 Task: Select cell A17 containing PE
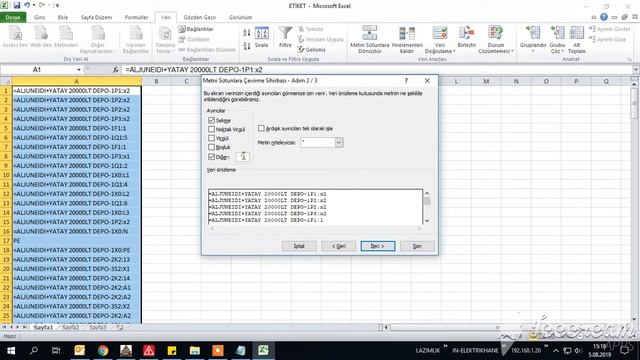(x=77, y=241)
